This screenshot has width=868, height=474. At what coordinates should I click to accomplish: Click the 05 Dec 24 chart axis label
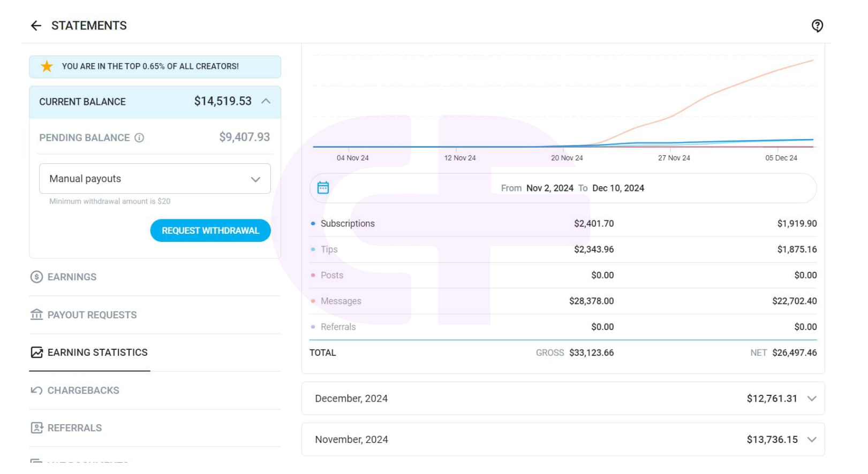click(x=781, y=158)
